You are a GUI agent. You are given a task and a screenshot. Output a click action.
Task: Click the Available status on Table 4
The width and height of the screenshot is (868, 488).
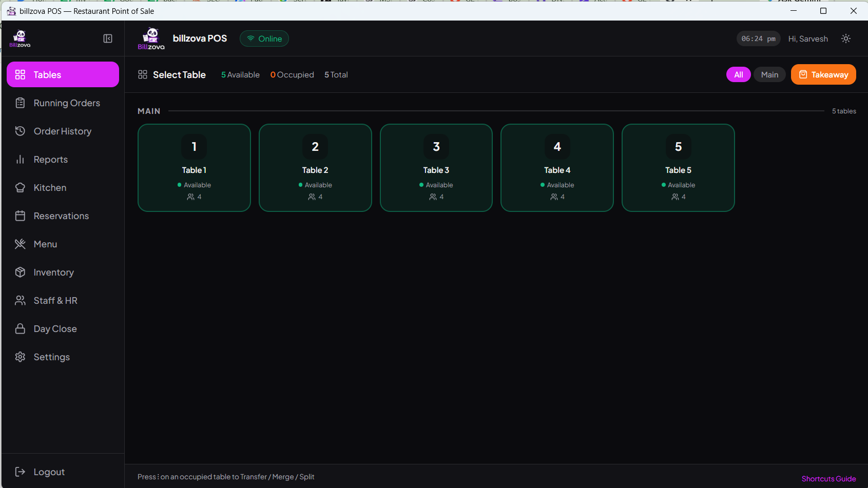[x=557, y=185]
